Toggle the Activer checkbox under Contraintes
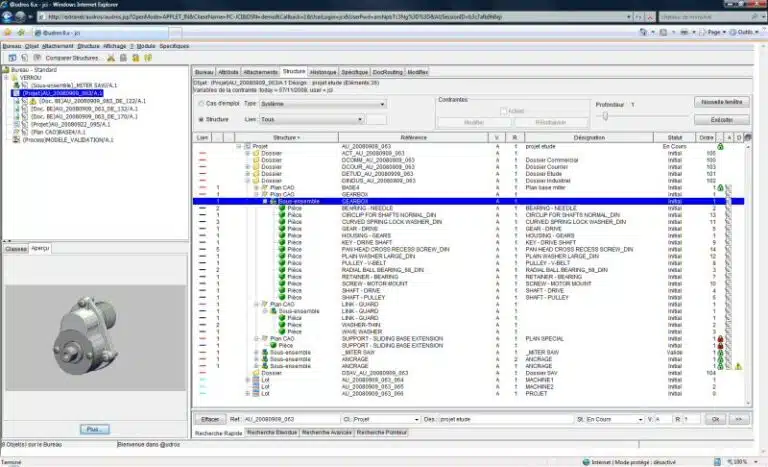This screenshot has height=467, width=768. [x=506, y=111]
